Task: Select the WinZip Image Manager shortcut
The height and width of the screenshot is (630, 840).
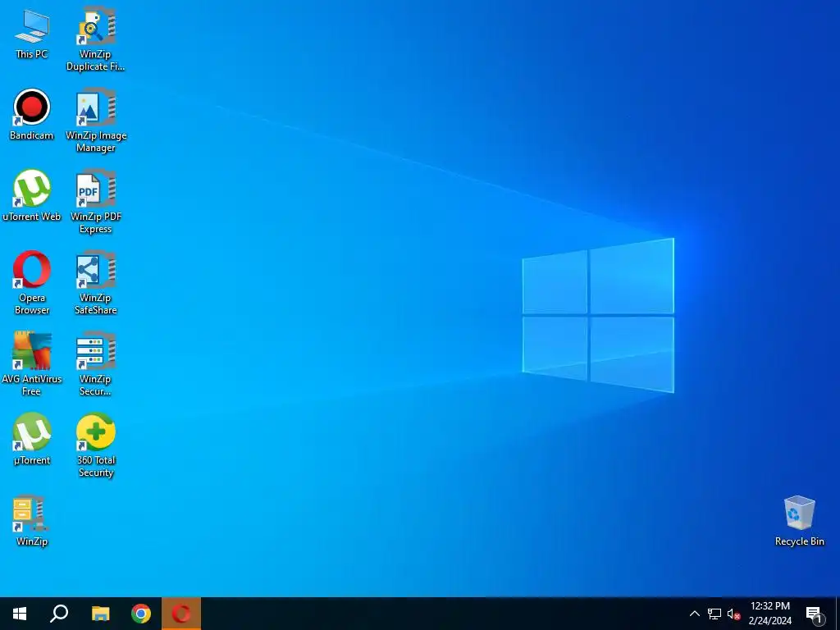Action: point(96,121)
